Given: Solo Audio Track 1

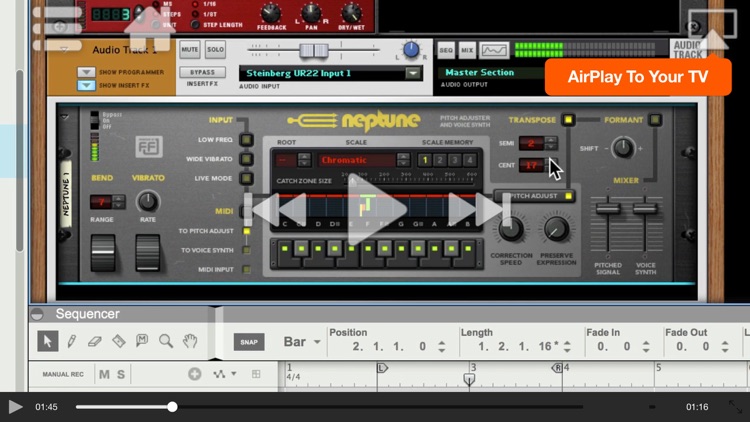Looking at the screenshot, I should click(x=215, y=50).
